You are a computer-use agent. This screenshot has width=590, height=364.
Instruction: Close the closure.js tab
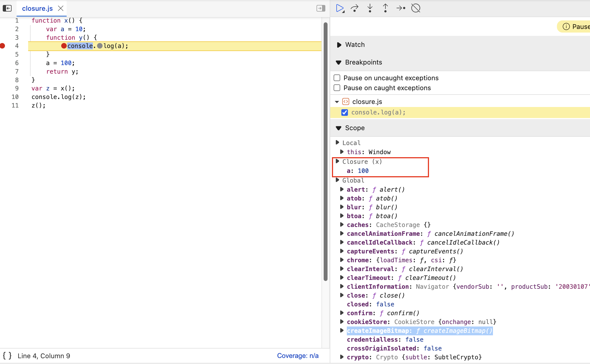pyautogui.click(x=61, y=8)
